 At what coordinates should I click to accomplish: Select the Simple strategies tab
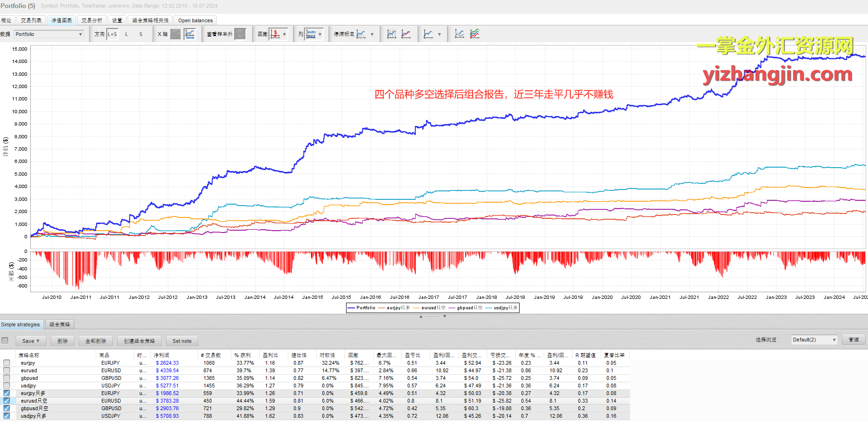coord(21,324)
